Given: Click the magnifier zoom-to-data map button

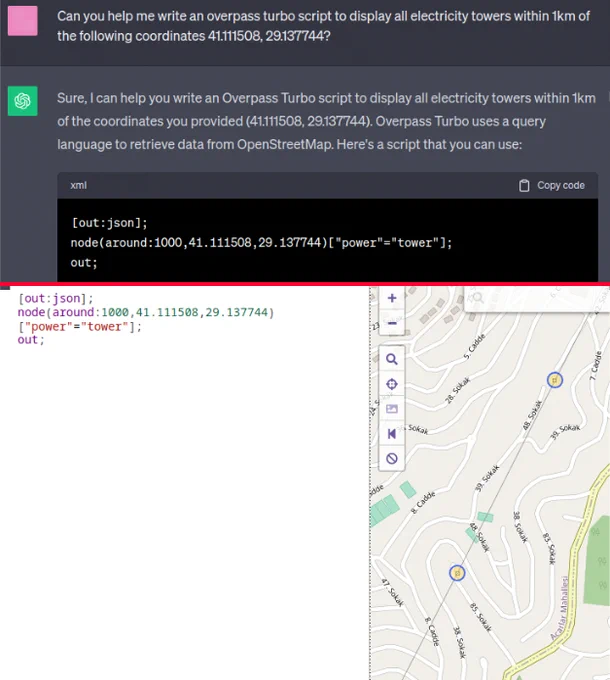Looking at the screenshot, I should (392, 359).
